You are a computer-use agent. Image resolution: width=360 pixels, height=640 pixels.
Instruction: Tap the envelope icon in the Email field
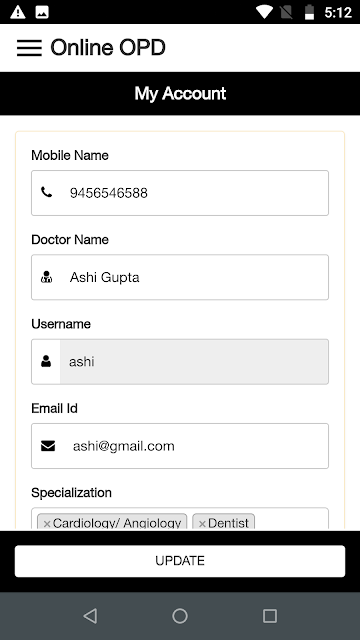click(x=48, y=446)
